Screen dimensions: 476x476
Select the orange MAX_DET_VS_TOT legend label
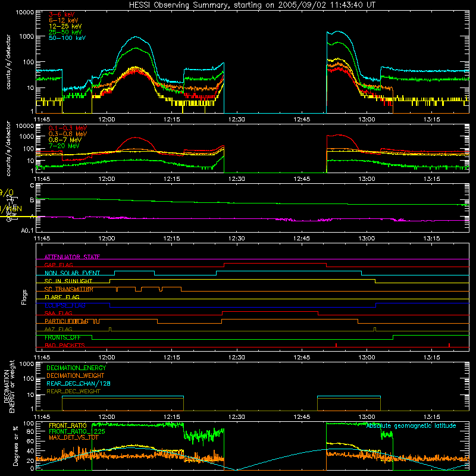[x=73, y=437]
